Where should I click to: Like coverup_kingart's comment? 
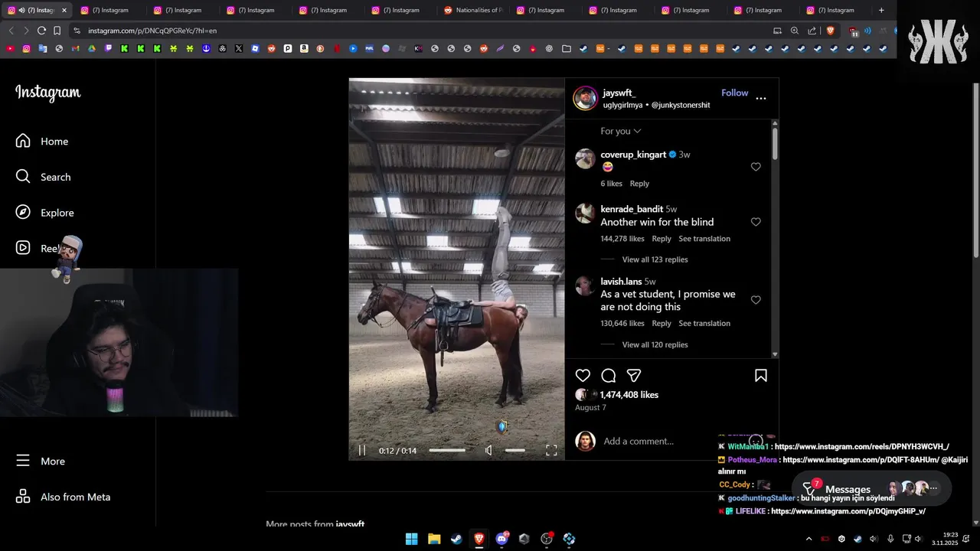756,167
